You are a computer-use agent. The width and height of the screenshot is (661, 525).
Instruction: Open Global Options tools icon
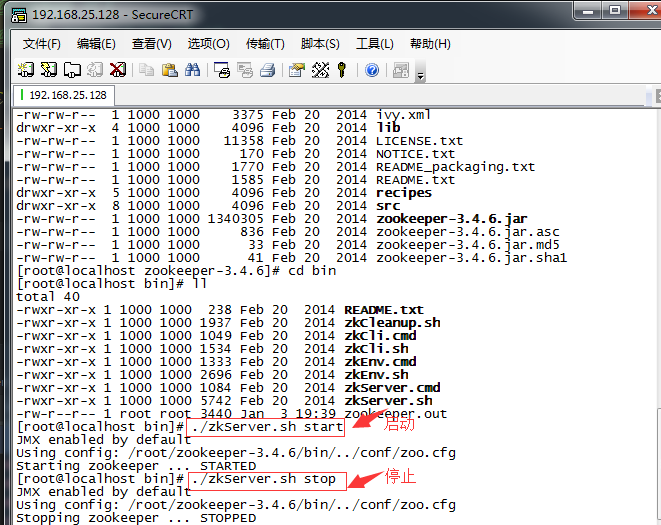(x=320, y=70)
